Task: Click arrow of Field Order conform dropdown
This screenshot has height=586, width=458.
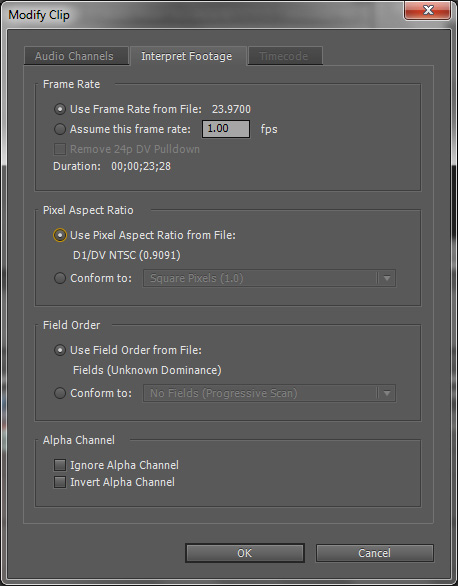Action: [x=387, y=393]
